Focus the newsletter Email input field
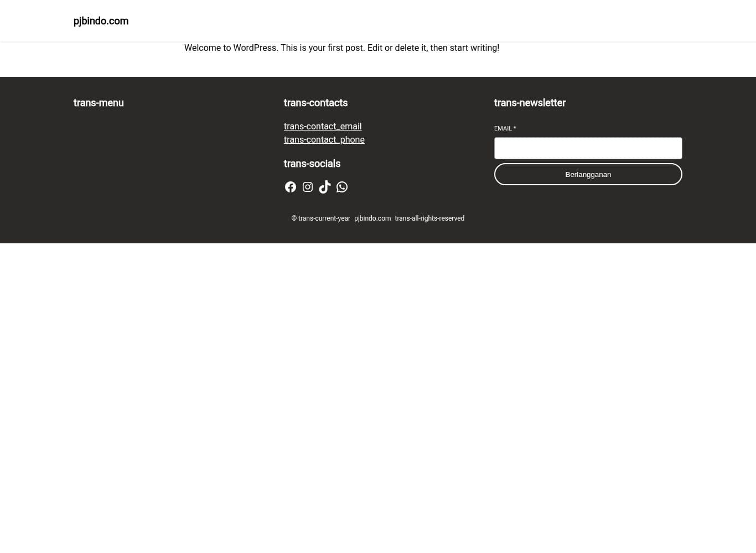This screenshot has height=553, width=756. click(x=588, y=148)
